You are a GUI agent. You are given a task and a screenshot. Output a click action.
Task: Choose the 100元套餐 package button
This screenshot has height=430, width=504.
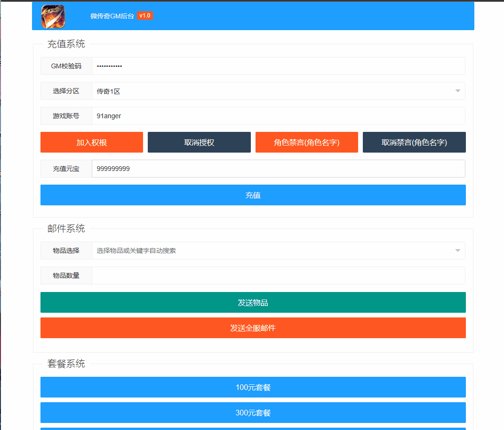point(253,387)
